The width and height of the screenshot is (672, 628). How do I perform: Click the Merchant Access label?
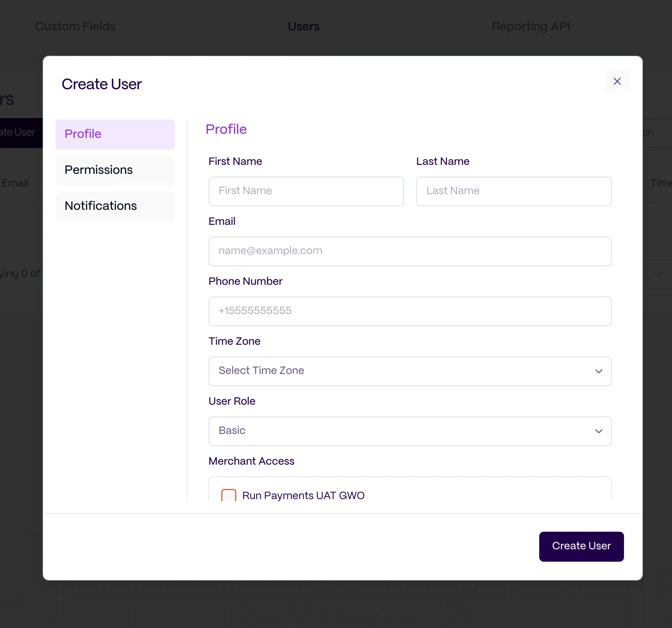point(251,461)
